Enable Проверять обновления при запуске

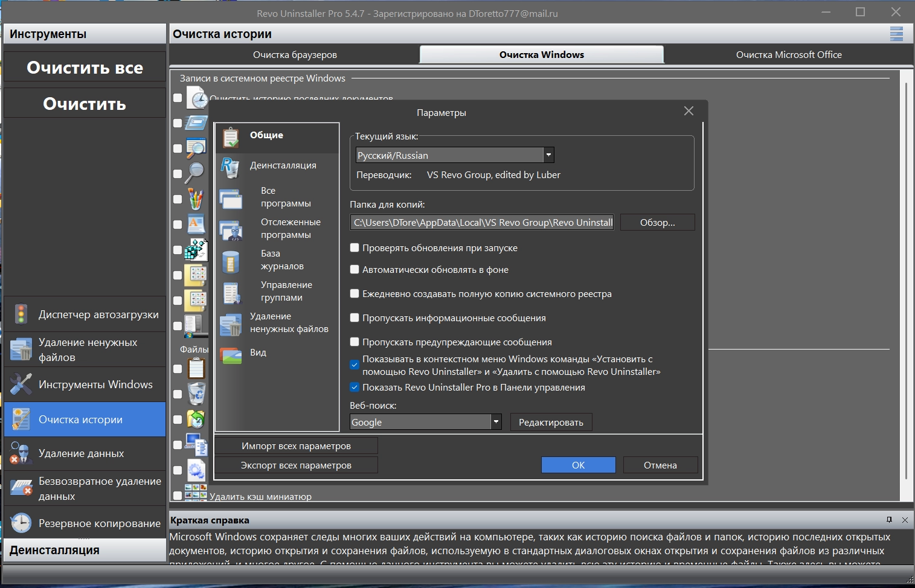pos(355,248)
